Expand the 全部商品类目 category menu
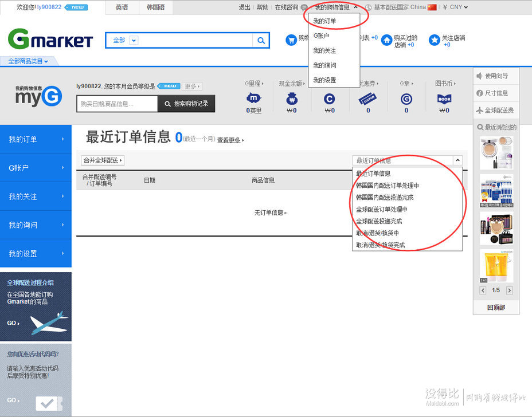 point(28,61)
